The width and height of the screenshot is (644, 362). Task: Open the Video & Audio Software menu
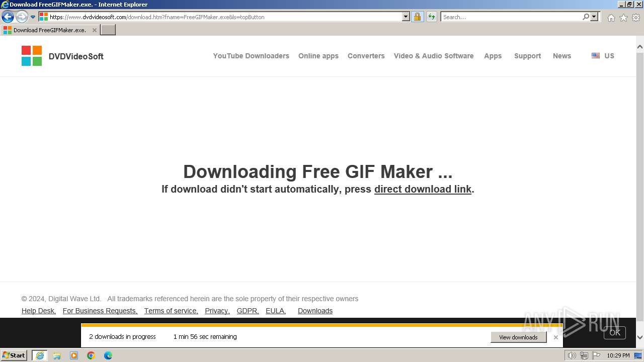click(434, 56)
